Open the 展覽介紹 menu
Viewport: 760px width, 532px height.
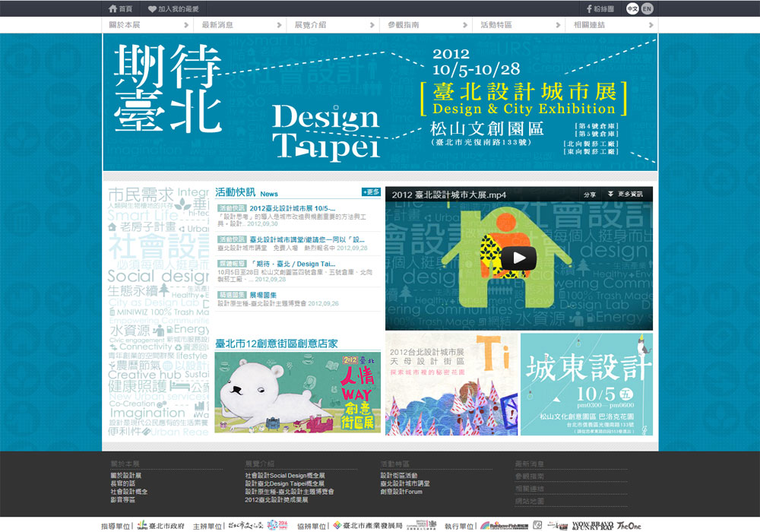click(x=334, y=25)
